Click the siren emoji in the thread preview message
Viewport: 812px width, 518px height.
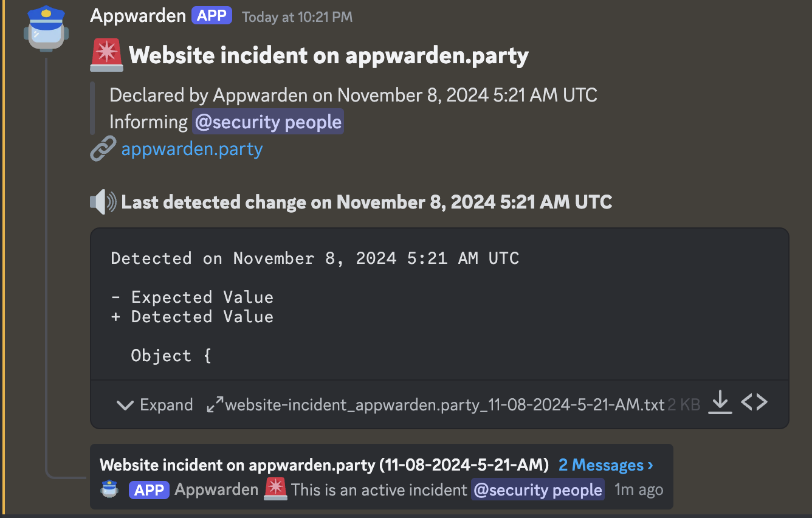(x=275, y=489)
